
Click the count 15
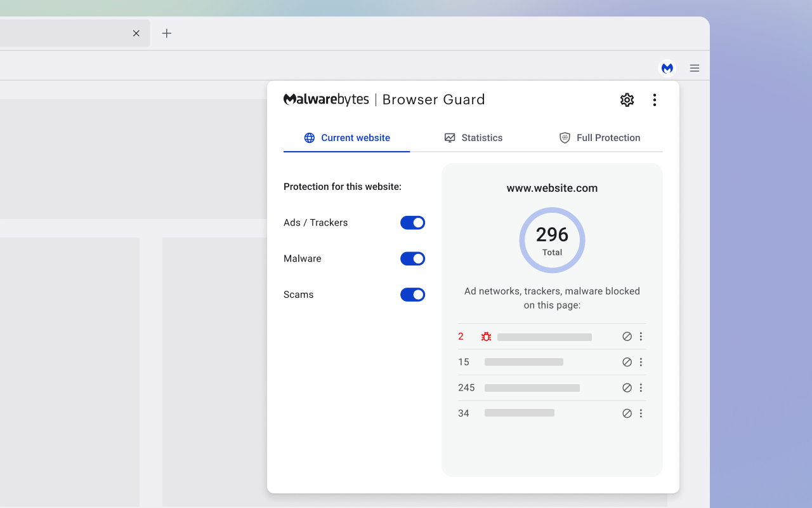(x=464, y=362)
